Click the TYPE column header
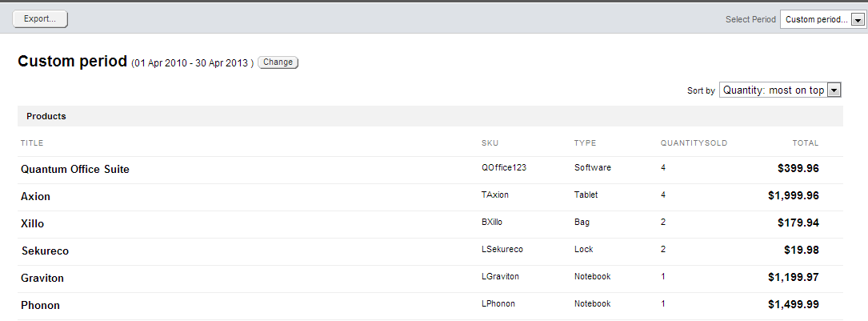868x321 pixels. coord(586,143)
